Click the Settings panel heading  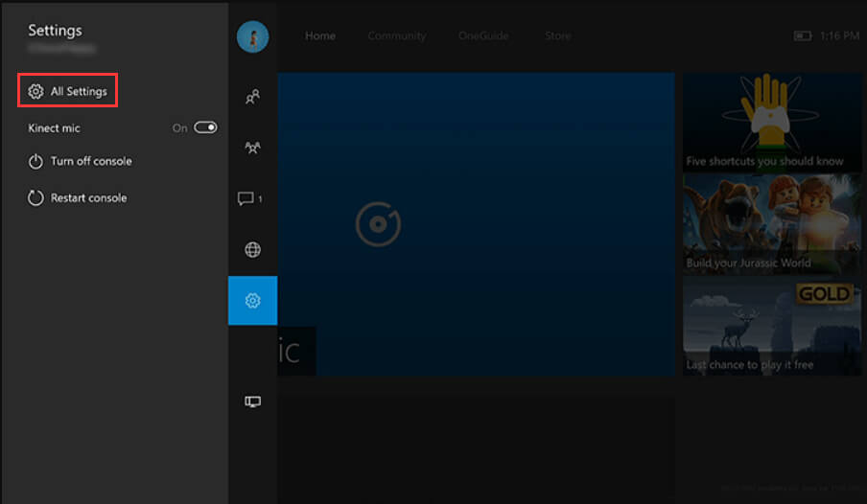55,31
